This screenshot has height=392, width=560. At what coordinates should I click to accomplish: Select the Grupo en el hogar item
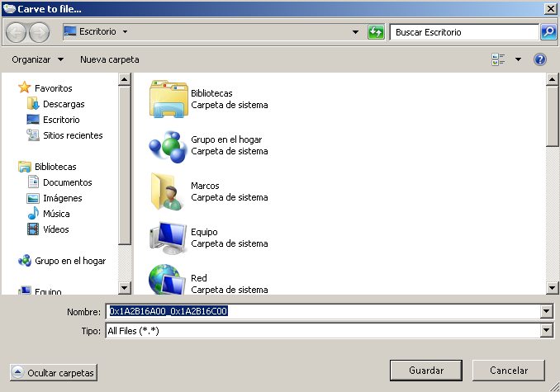168,145
